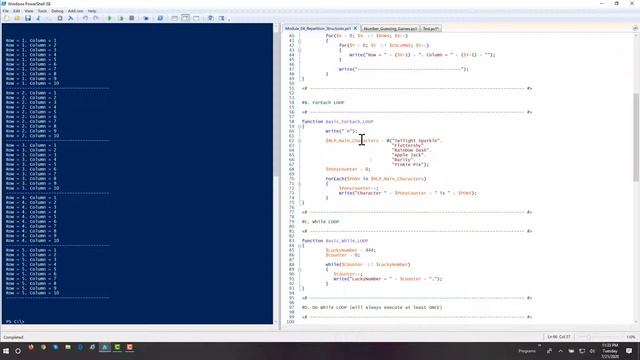Collapse the inner for loop block at line 43
Image resolution: width=640 pixels, height=360 pixels.
coord(300,50)
